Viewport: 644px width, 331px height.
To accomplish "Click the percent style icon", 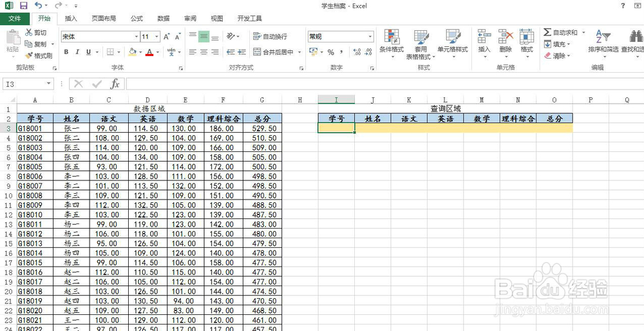I will click(330, 52).
